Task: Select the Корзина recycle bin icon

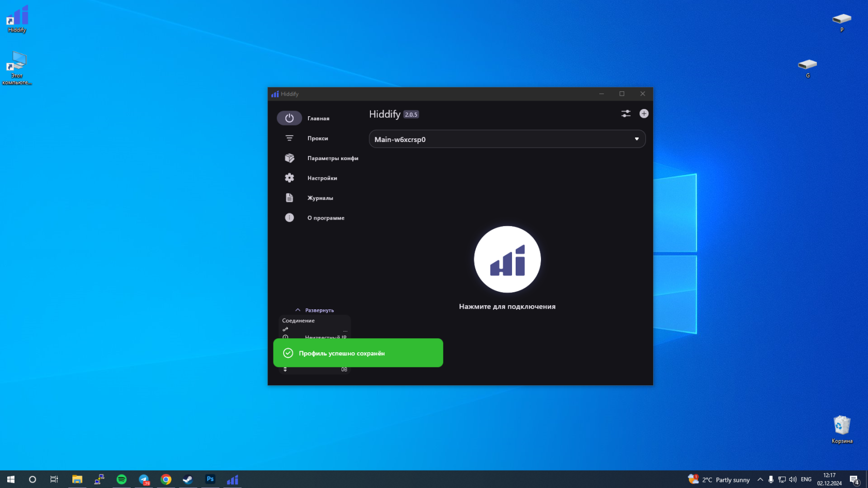Action: coord(842,429)
